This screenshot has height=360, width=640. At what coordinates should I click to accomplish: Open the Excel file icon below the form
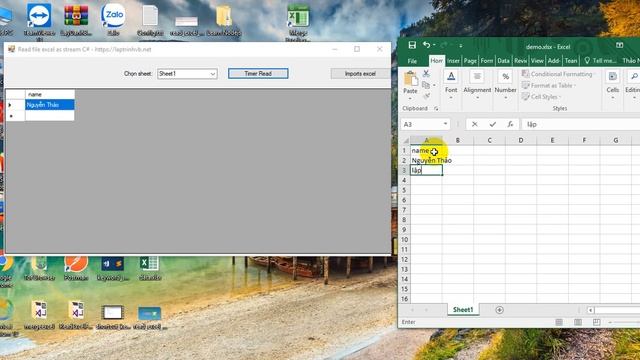150,269
